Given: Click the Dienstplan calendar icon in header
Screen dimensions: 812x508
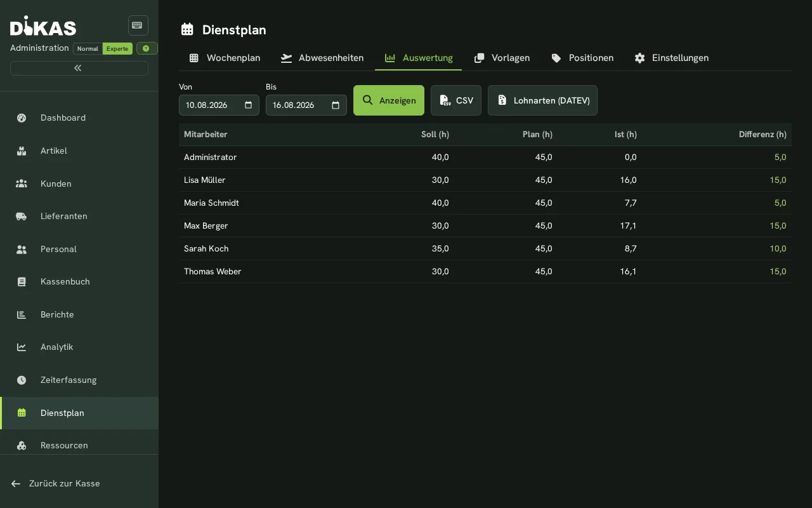Looking at the screenshot, I should coord(187,29).
